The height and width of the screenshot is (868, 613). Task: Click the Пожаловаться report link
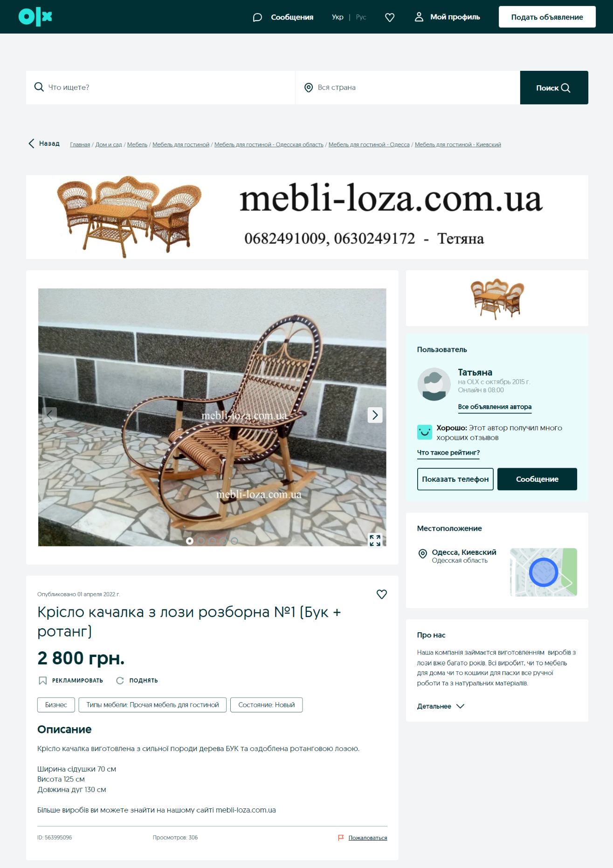(x=367, y=838)
